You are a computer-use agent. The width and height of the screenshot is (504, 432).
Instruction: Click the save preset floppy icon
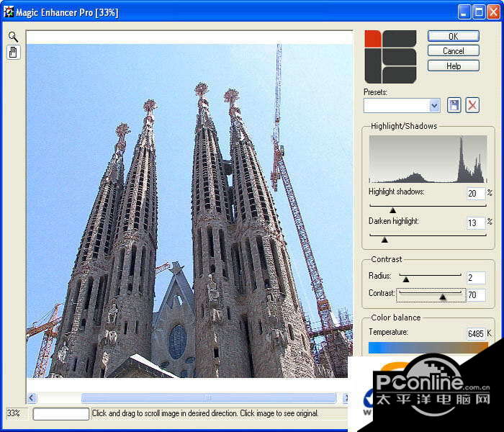click(454, 105)
